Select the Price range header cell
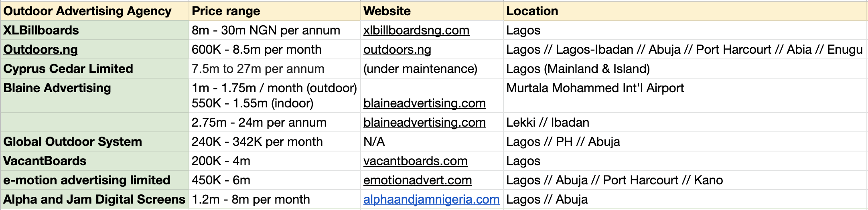The width and height of the screenshot is (868, 210). pyautogui.click(x=275, y=11)
